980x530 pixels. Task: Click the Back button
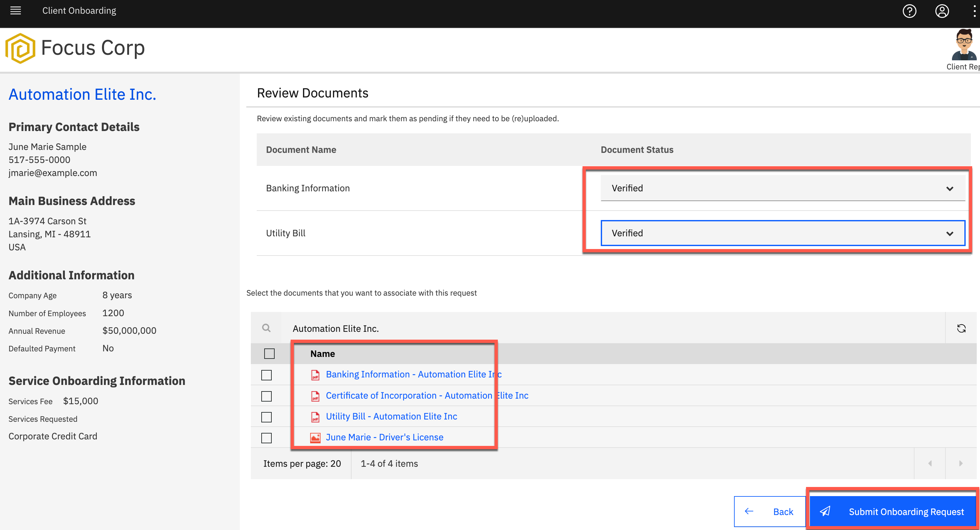770,512
